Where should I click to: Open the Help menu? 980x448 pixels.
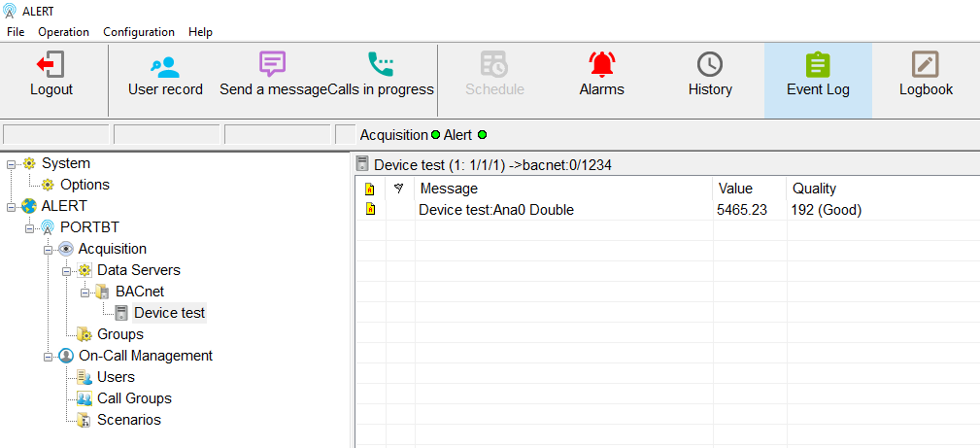(200, 32)
